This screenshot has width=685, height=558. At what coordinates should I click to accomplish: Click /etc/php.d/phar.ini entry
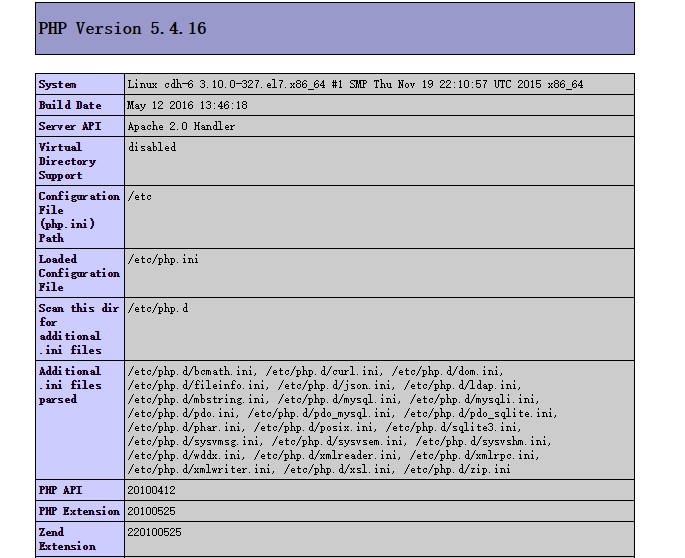[184, 427]
